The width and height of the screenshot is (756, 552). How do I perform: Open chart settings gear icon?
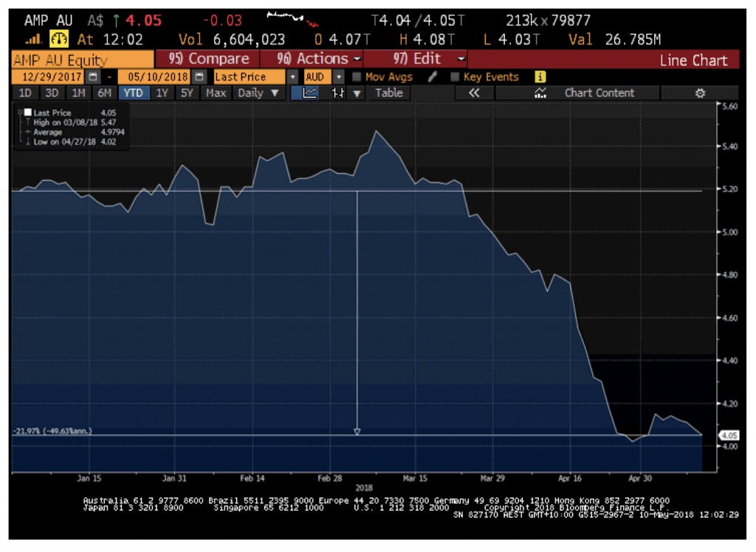tap(700, 93)
